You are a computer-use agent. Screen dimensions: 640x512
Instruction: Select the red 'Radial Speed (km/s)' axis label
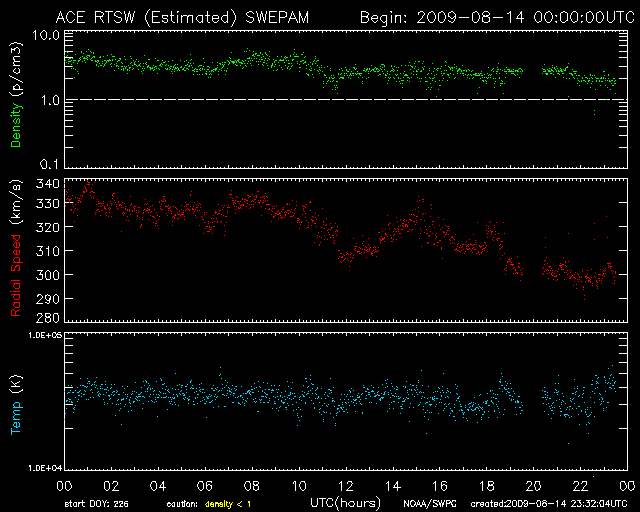click(x=16, y=248)
